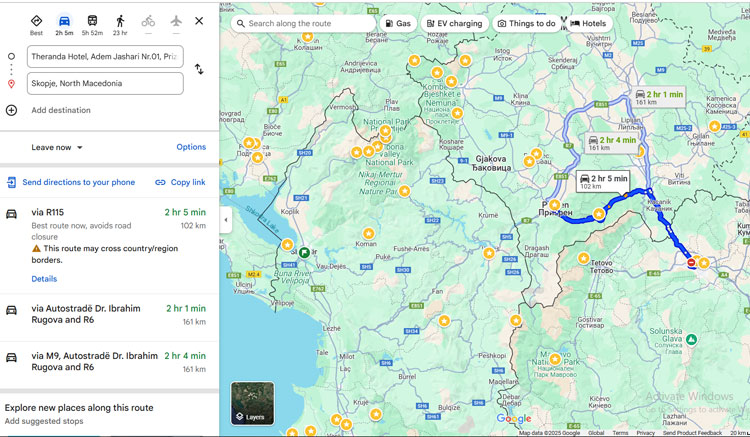
Task: Click the saved star near Gjilan
Action: coord(715,126)
